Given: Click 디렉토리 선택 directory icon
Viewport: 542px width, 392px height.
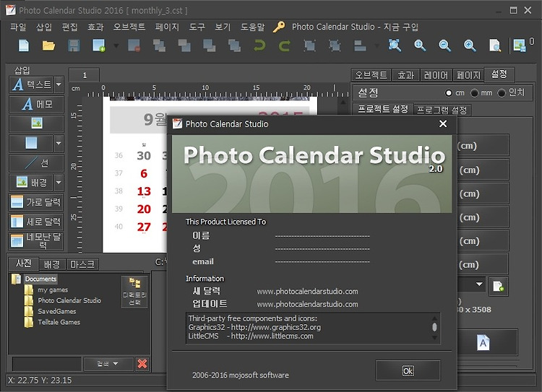Looking at the screenshot, I should 135,292.
